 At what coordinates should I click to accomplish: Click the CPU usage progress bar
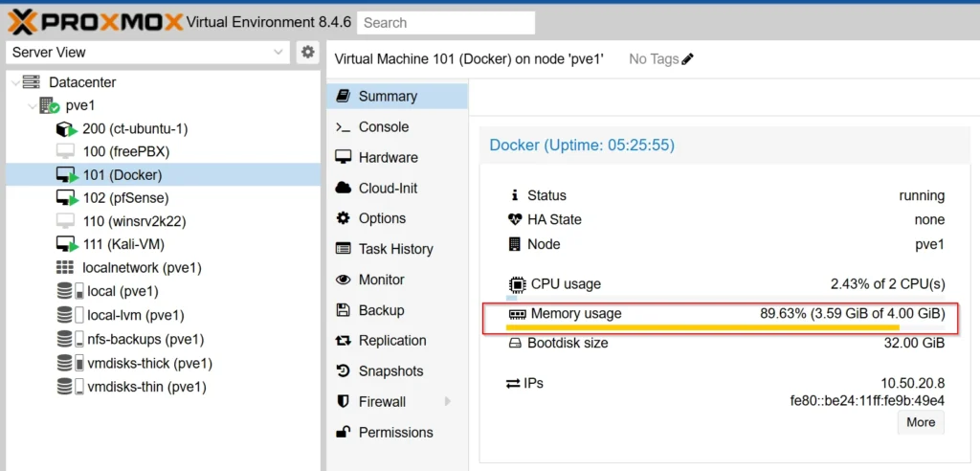tap(725, 298)
